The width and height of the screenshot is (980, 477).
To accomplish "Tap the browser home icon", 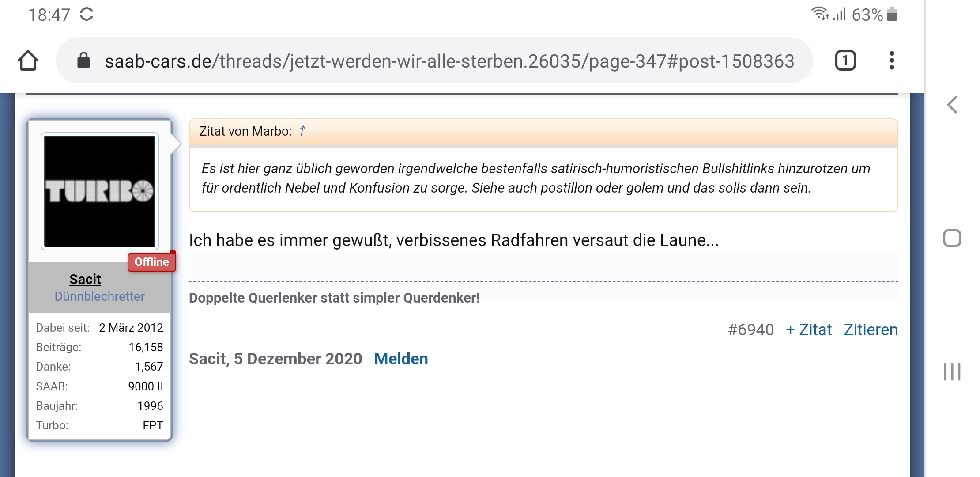I will (28, 61).
